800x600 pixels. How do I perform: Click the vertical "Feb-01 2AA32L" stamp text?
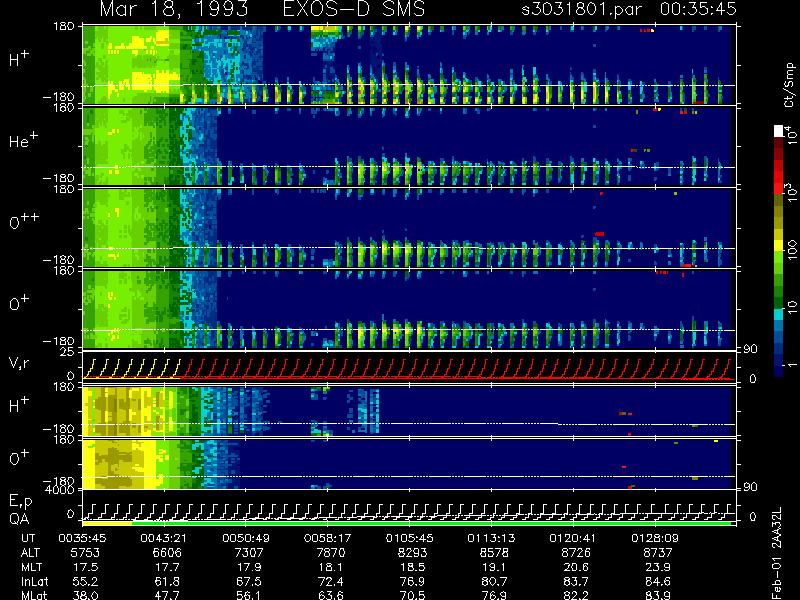pos(777,554)
